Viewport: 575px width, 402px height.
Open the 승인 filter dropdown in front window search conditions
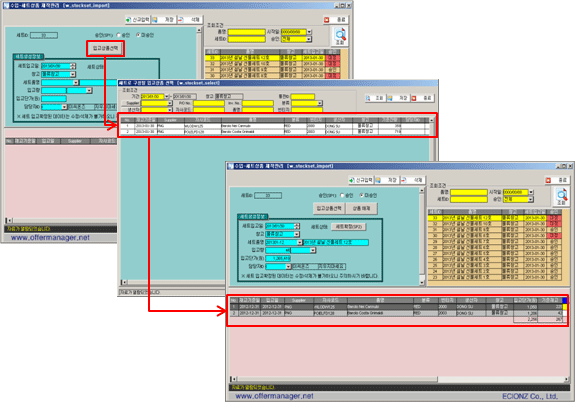531,199
